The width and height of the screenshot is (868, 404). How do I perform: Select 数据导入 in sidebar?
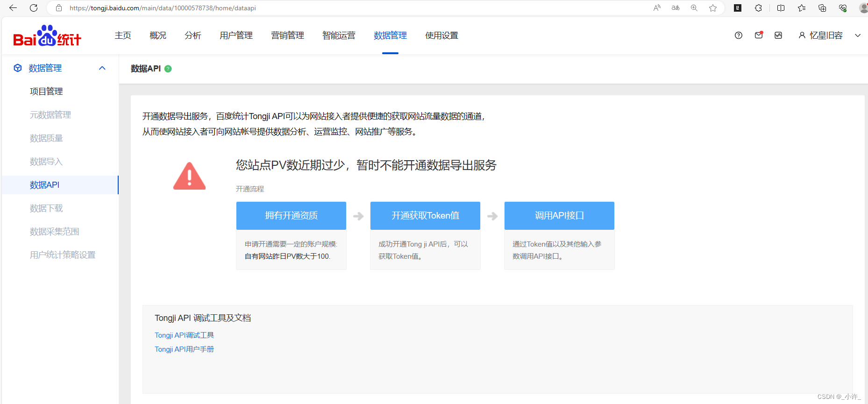point(46,162)
